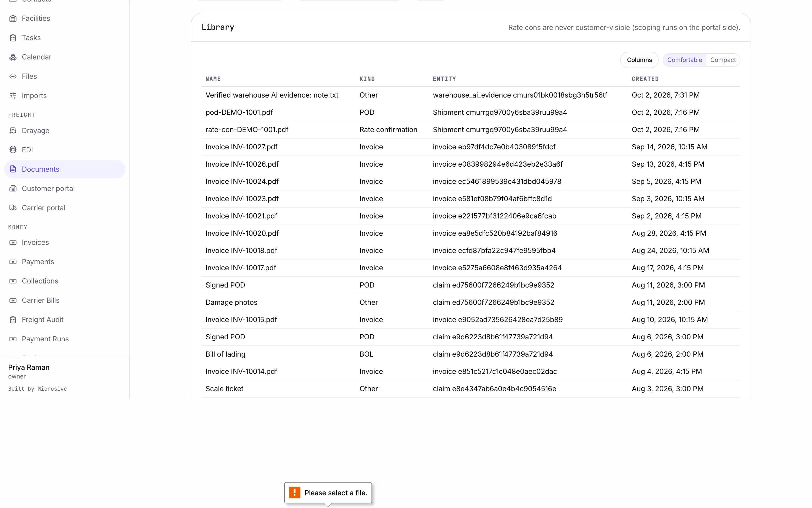Click the Carrier Bills icon
812x508 pixels.
(x=13, y=300)
